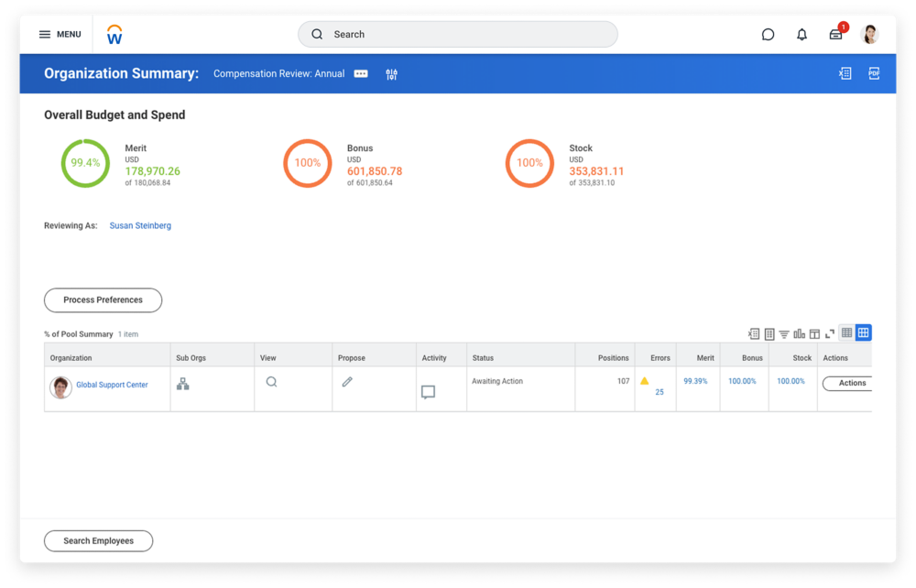Click the View magnifier in Global Support Center row
Image resolution: width=916 pixels, height=588 pixels.
(271, 382)
